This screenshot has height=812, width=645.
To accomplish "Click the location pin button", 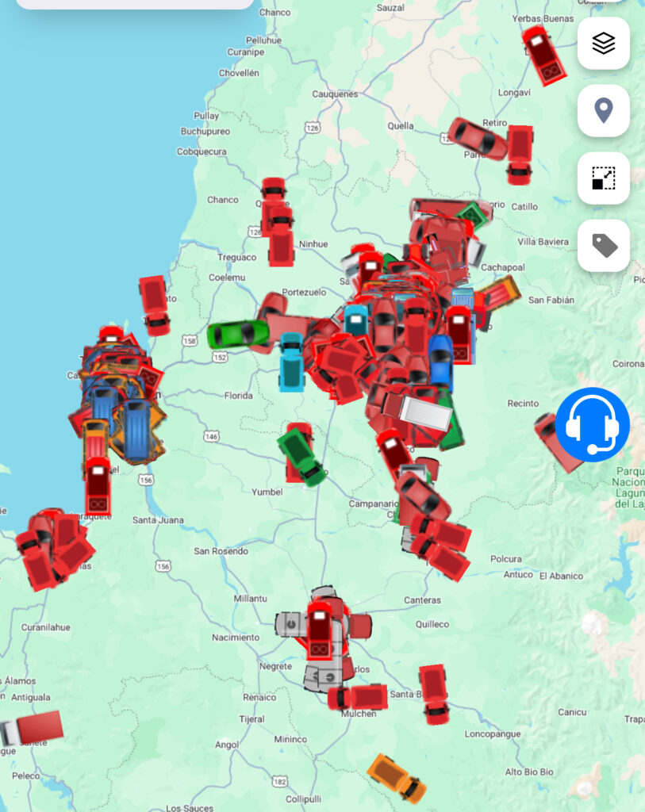I will tap(604, 111).
